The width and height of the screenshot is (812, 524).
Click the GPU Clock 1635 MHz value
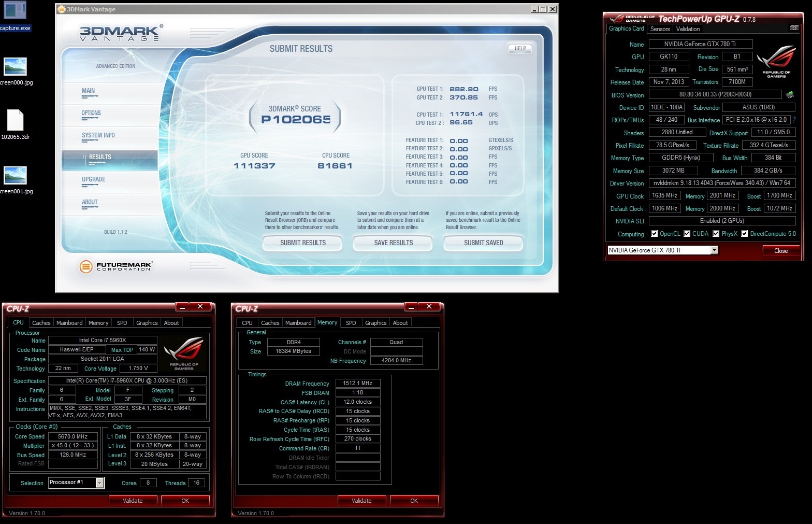pyautogui.click(x=665, y=195)
